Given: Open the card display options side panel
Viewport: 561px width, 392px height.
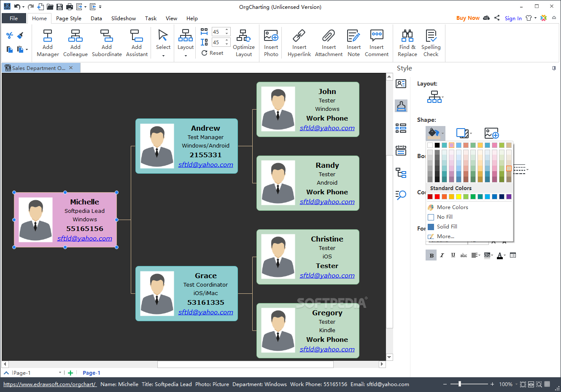Looking at the screenshot, I should pyautogui.click(x=401, y=84).
